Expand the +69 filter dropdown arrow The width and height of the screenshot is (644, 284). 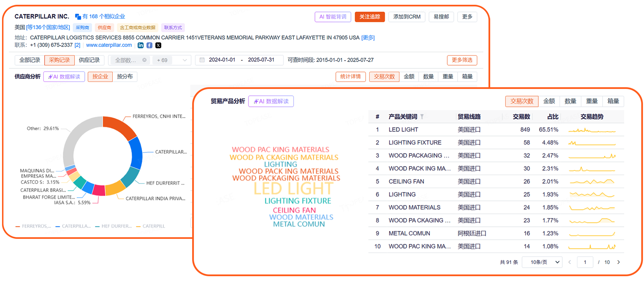[185, 60]
